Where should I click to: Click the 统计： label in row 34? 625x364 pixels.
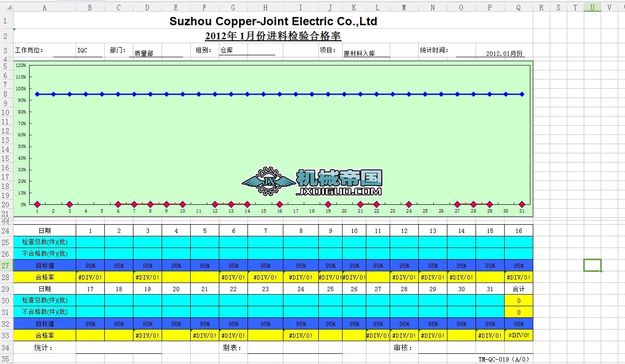pyautogui.click(x=43, y=347)
